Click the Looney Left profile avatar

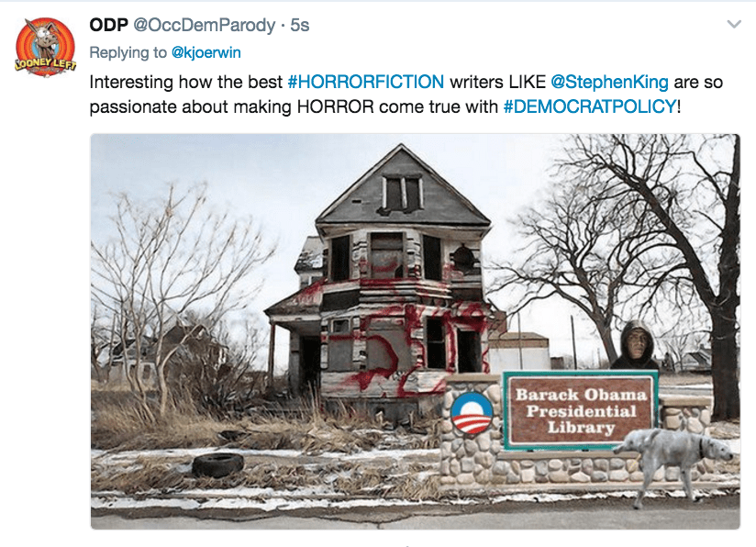click(x=45, y=47)
